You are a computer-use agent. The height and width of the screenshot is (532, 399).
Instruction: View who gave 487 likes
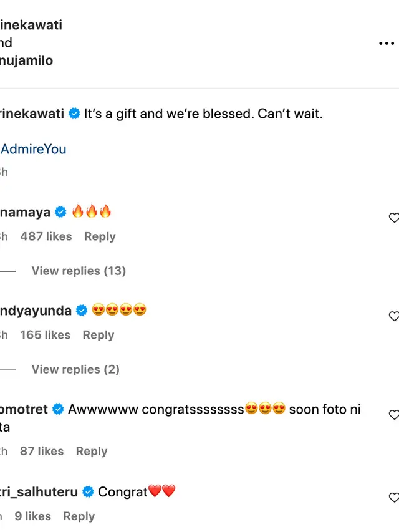(x=46, y=236)
